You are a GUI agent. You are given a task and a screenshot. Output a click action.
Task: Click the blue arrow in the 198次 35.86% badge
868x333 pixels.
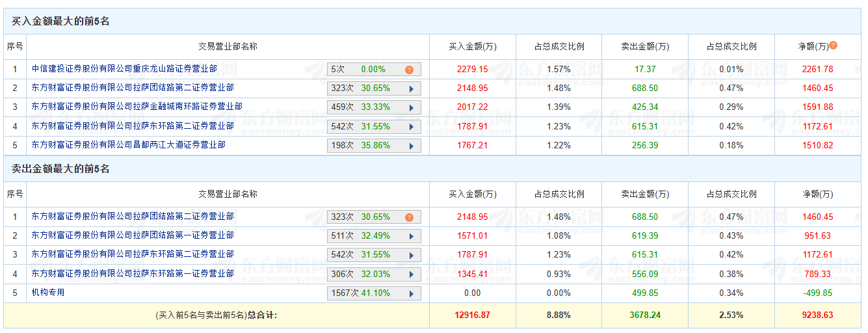pyautogui.click(x=411, y=146)
